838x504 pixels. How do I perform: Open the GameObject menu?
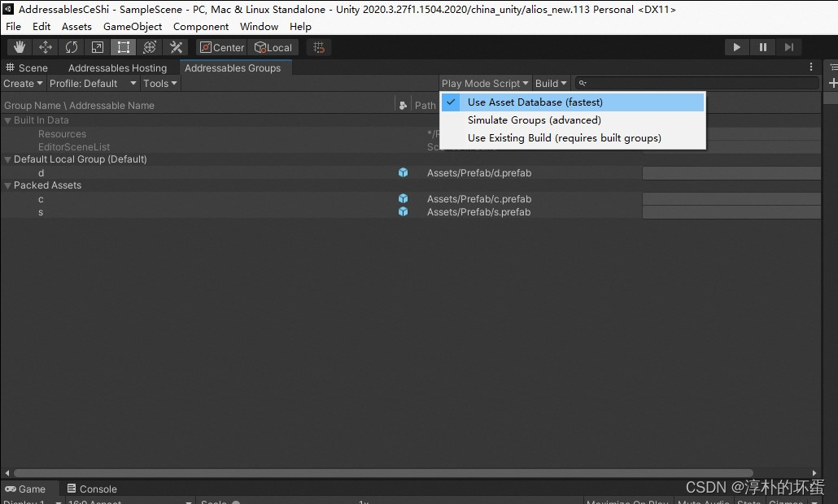point(133,27)
